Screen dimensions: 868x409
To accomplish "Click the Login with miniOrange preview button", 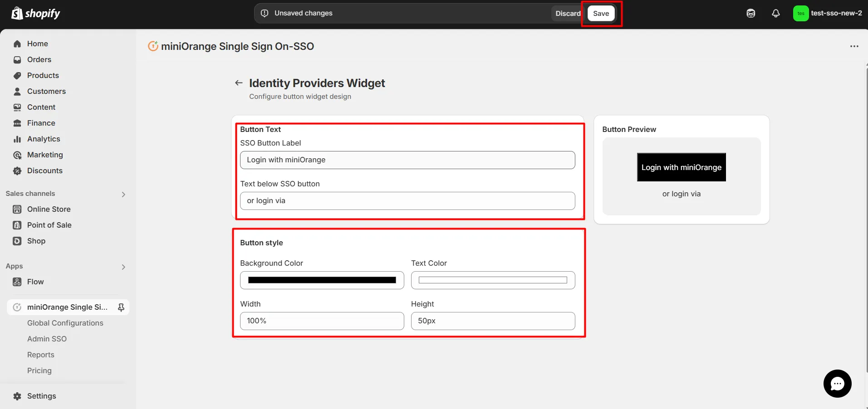I will tap(682, 167).
